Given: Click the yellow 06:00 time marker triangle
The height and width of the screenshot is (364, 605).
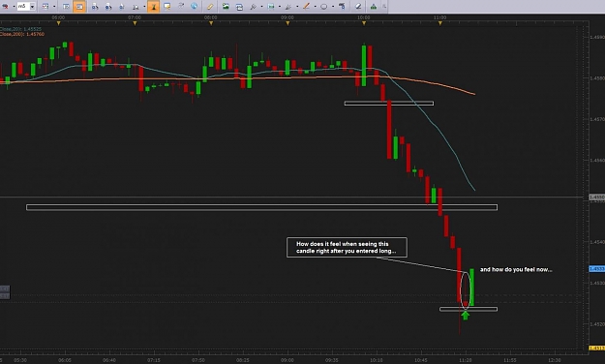Looking at the screenshot, I should [59, 23].
